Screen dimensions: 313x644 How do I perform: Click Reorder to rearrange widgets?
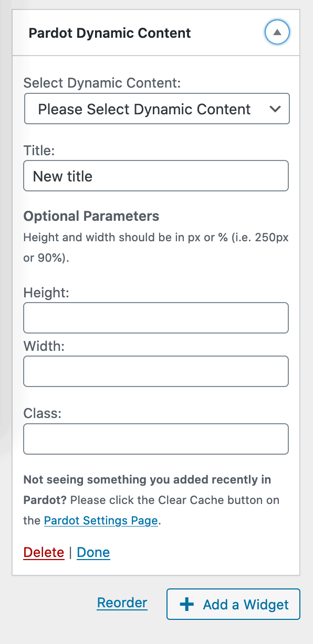click(x=122, y=603)
